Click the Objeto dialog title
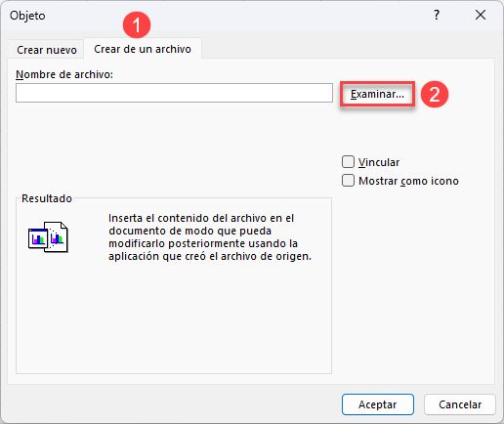This screenshot has height=424, width=504. (27, 16)
